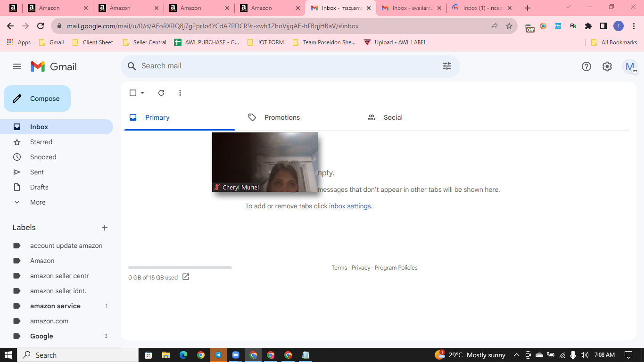The height and width of the screenshot is (362, 644).
Task: Switch to the Primary tab
Action: point(180,117)
